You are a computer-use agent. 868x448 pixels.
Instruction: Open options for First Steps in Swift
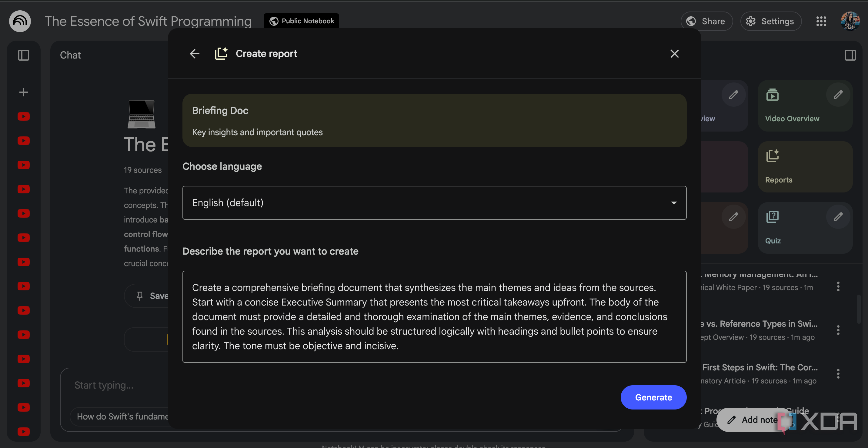pyautogui.click(x=838, y=373)
